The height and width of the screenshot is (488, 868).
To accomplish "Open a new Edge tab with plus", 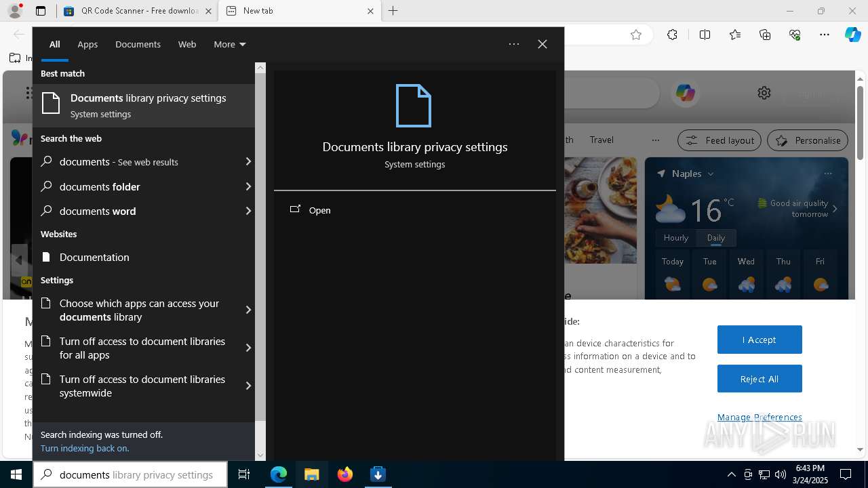I will pos(393,11).
